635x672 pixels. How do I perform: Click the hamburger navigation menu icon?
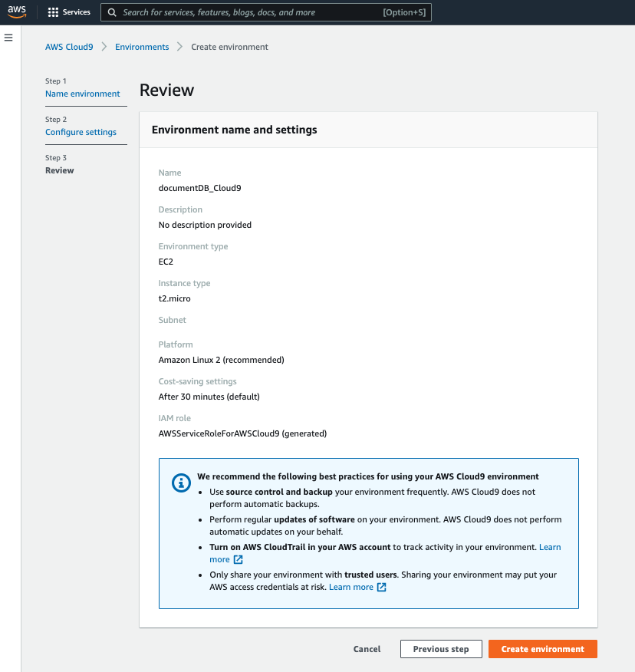pyautogui.click(x=8, y=37)
